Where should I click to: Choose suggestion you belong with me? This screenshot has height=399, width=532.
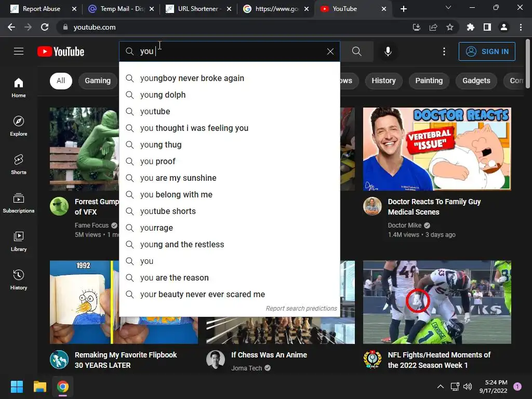coord(230,194)
